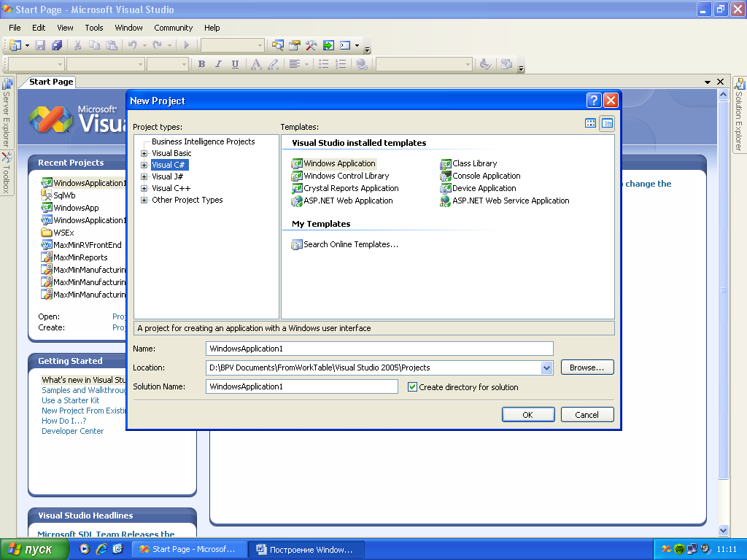
Task: Open recent project SqlWb
Action: pos(58,195)
